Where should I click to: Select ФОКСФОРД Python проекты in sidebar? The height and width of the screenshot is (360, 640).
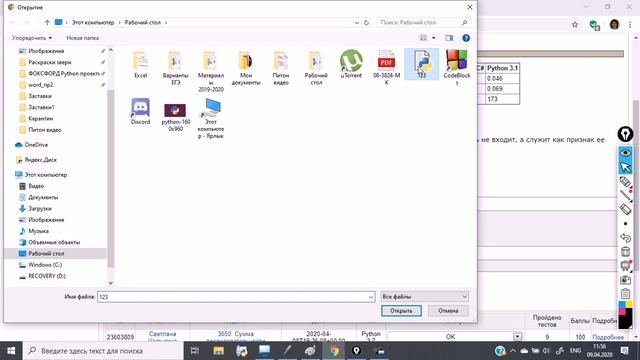(63, 73)
